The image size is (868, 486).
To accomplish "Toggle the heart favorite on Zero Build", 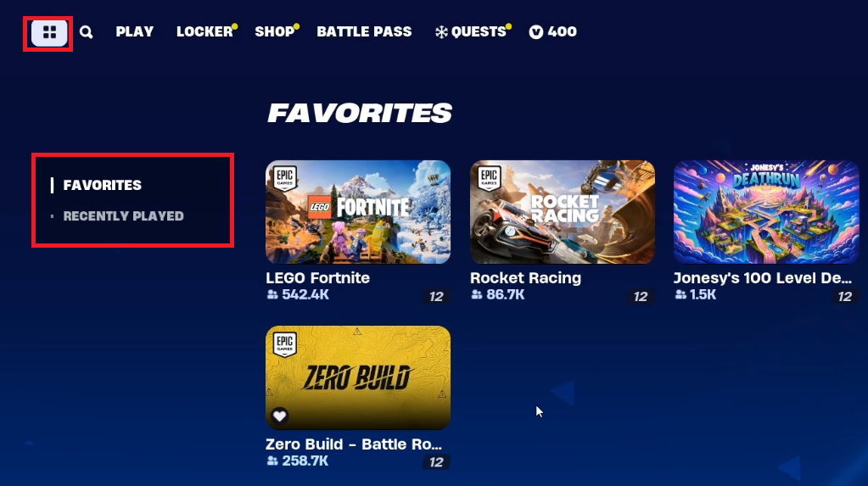I will tap(279, 415).
